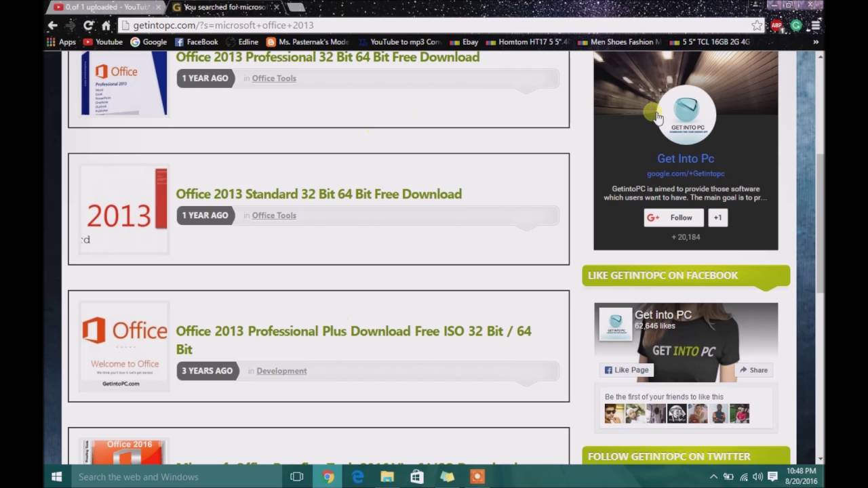
Task: Bookmark this page with the star icon
Action: (x=757, y=25)
